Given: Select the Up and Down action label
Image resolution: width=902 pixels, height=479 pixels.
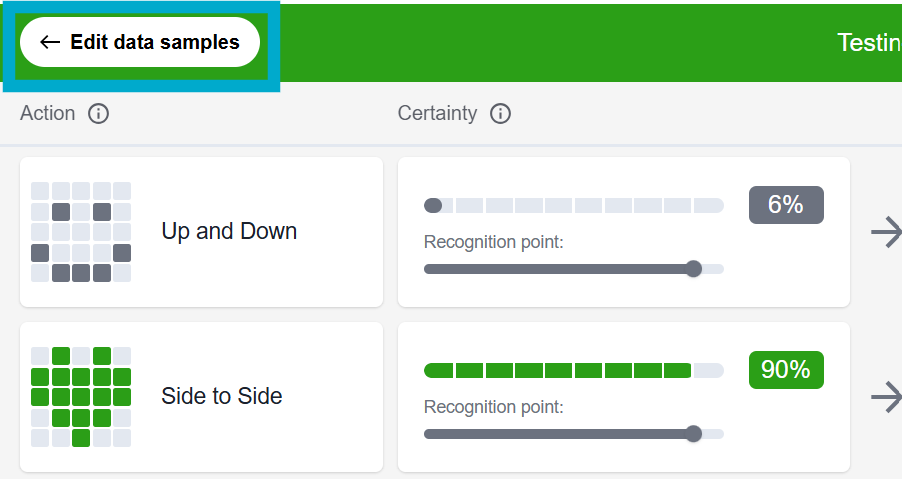Looking at the screenshot, I should point(229,232).
